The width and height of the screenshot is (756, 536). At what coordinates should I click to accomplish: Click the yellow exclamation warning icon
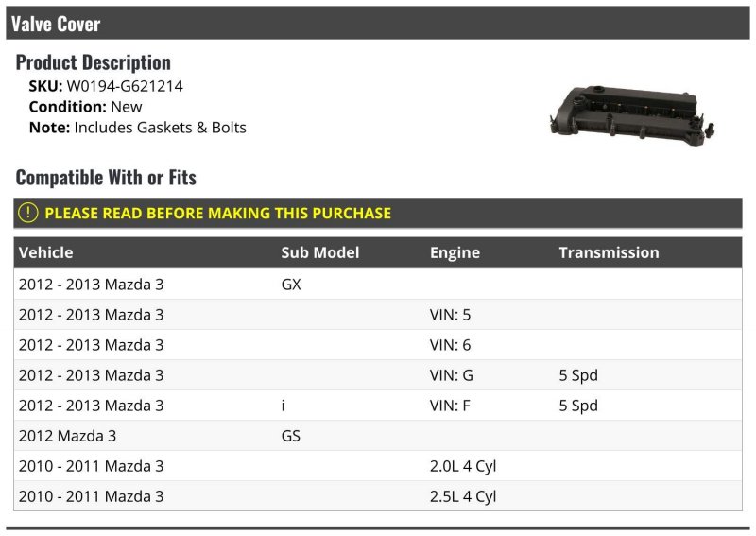(28, 213)
